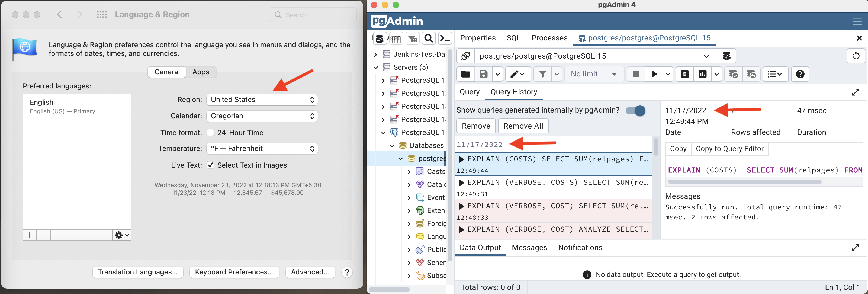Viewport: 868px width, 294px height.
Task: Click the Search objects magnifier icon
Action: [x=429, y=38]
